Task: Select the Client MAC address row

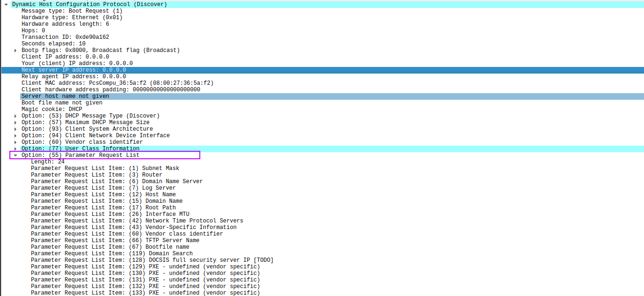Action: 117,83
